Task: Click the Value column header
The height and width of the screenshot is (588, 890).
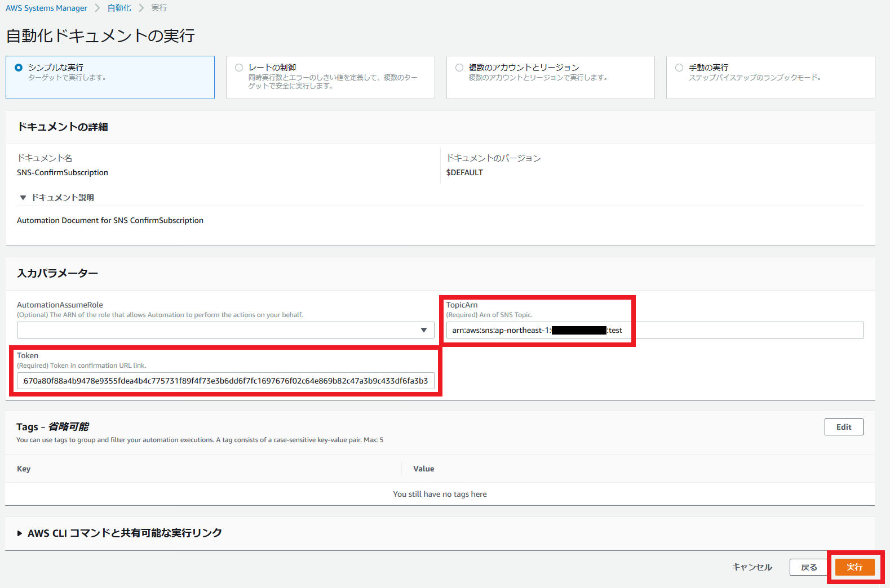Action: click(424, 469)
